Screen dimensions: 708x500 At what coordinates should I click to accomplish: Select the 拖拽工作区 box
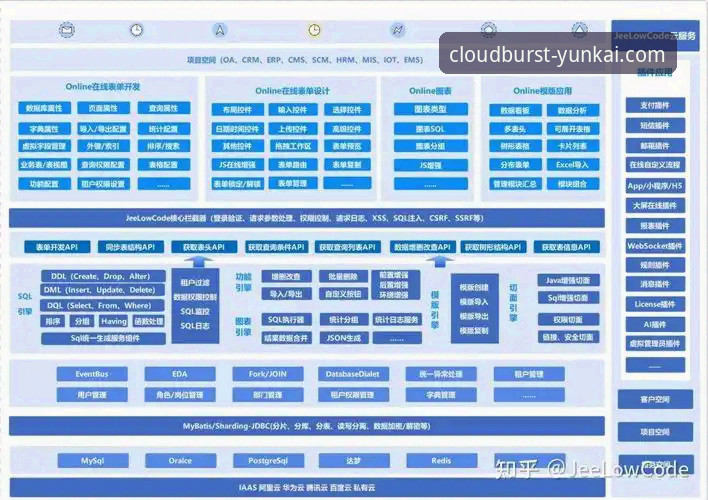(293, 146)
